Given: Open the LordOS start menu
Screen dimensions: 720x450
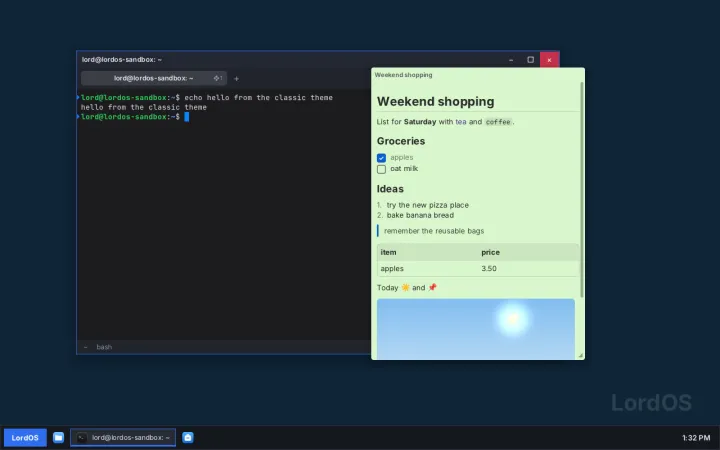Looking at the screenshot, I should pos(25,438).
